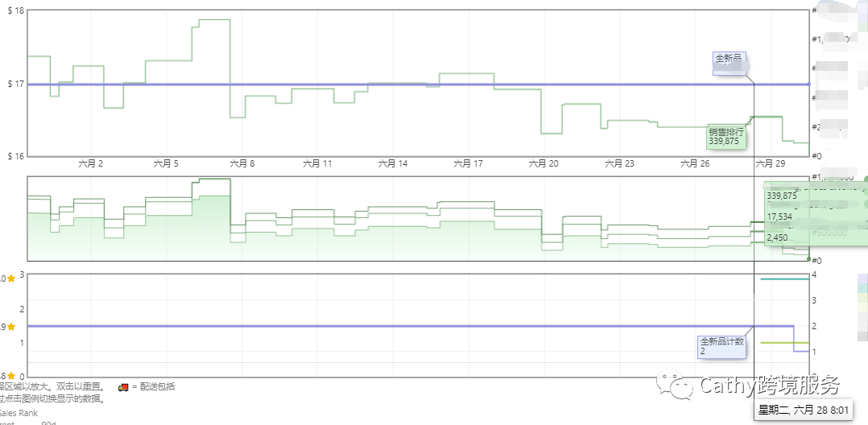Click the 全新品计数 2 tooltip
This screenshot has width=868, height=425.
click(x=722, y=346)
